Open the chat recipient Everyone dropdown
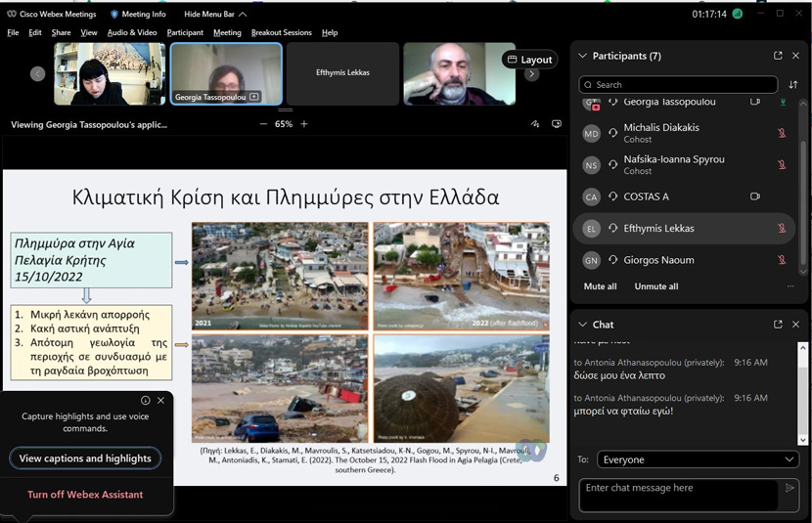The image size is (812, 523). click(x=699, y=459)
